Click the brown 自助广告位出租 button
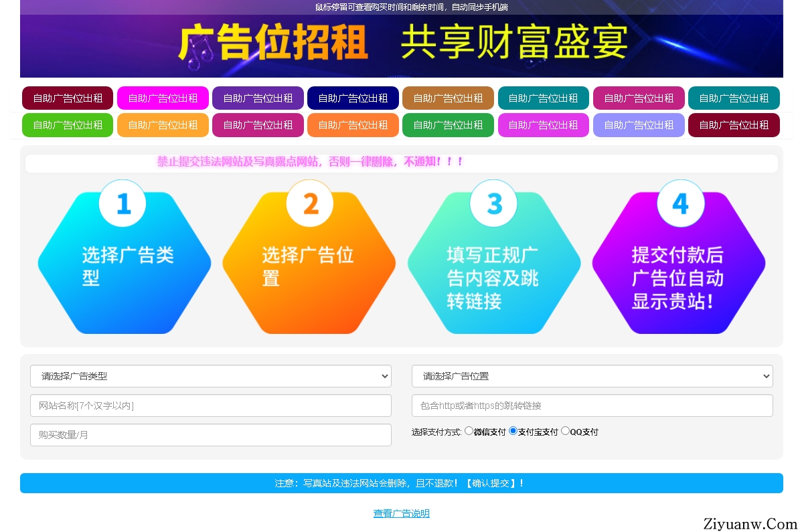The image size is (800, 532). point(448,98)
